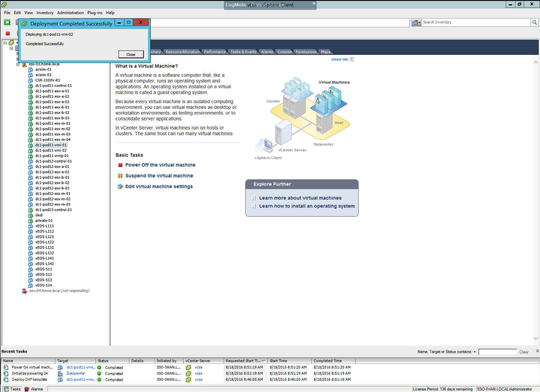Click the vcsa icon in first task row

(x=188, y=367)
